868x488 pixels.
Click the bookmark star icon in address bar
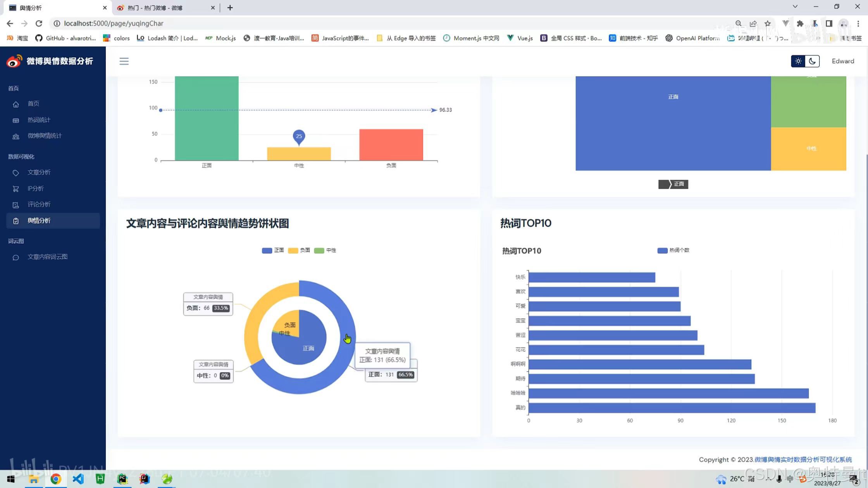[x=768, y=24]
